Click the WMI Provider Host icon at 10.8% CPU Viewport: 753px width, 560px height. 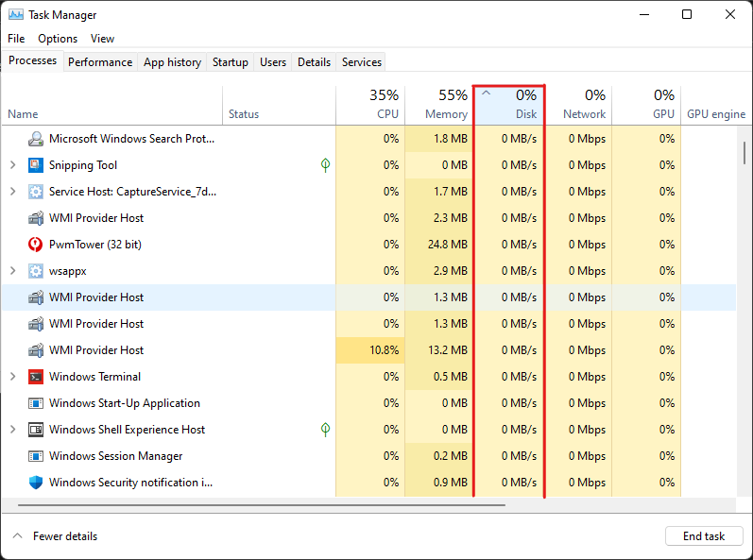click(36, 350)
